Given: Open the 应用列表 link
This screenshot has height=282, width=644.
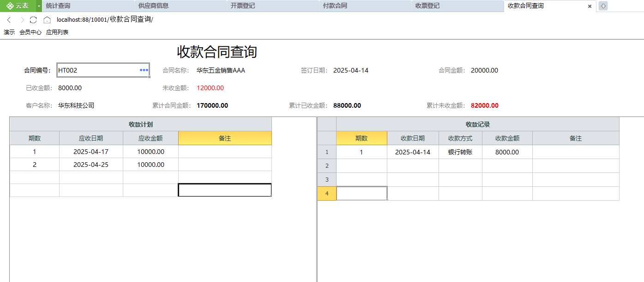Looking at the screenshot, I should [57, 32].
